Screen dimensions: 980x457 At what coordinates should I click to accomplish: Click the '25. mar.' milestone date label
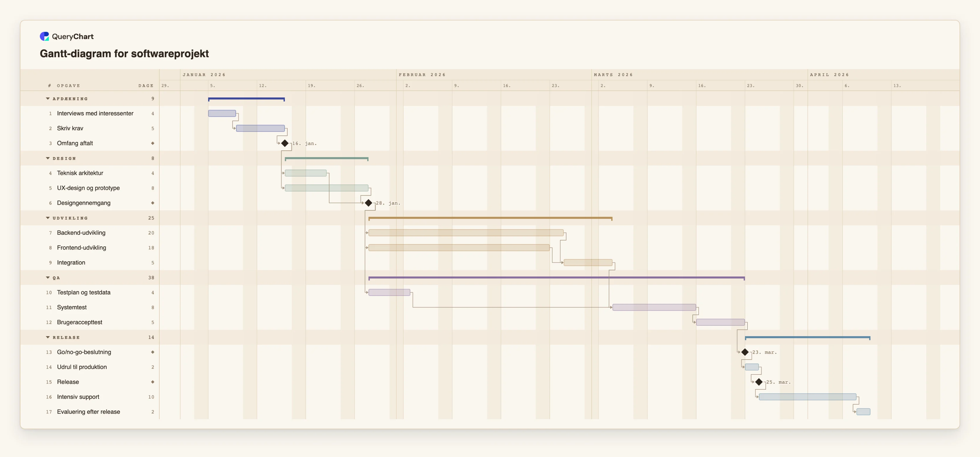[x=778, y=382]
